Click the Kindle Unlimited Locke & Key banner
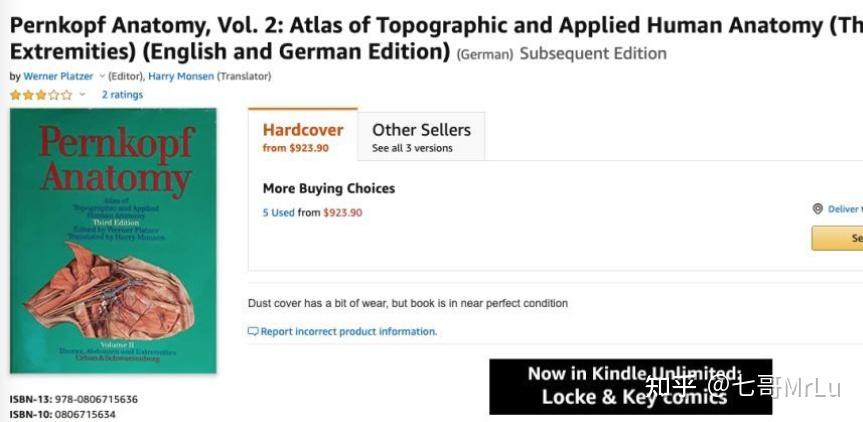 point(630,386)
